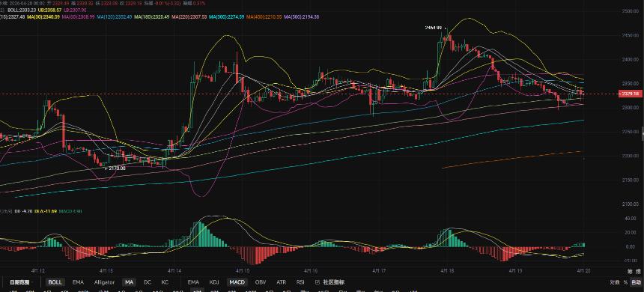Enable the Alligator indicator

(104, 282)
